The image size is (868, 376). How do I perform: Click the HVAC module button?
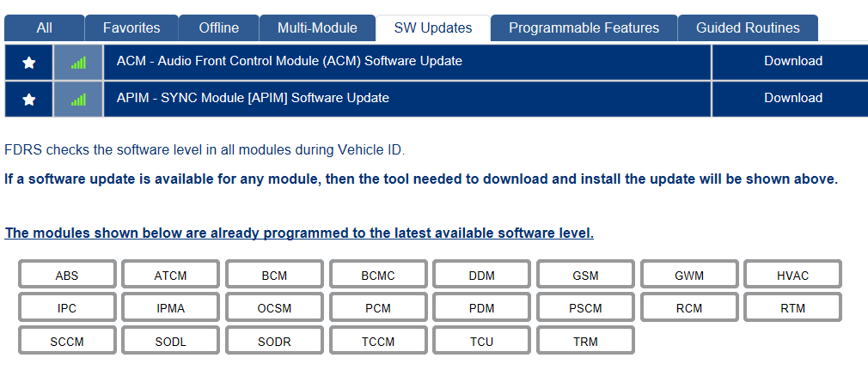click(x=792, y=275)
